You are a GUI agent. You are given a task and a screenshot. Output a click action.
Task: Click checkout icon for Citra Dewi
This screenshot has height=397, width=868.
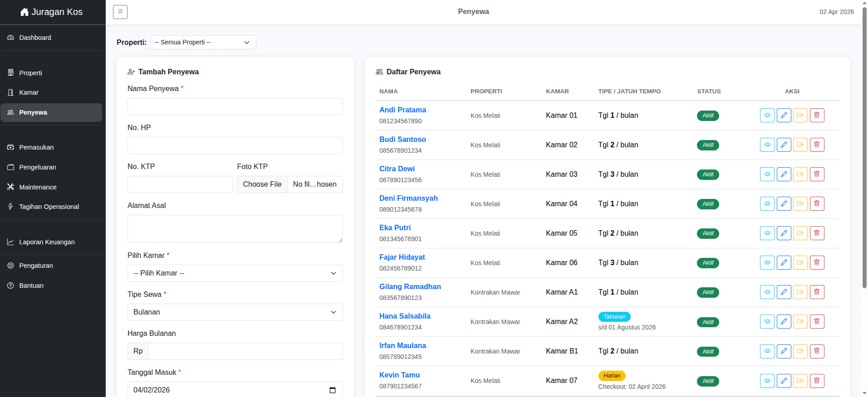(800, 174)
